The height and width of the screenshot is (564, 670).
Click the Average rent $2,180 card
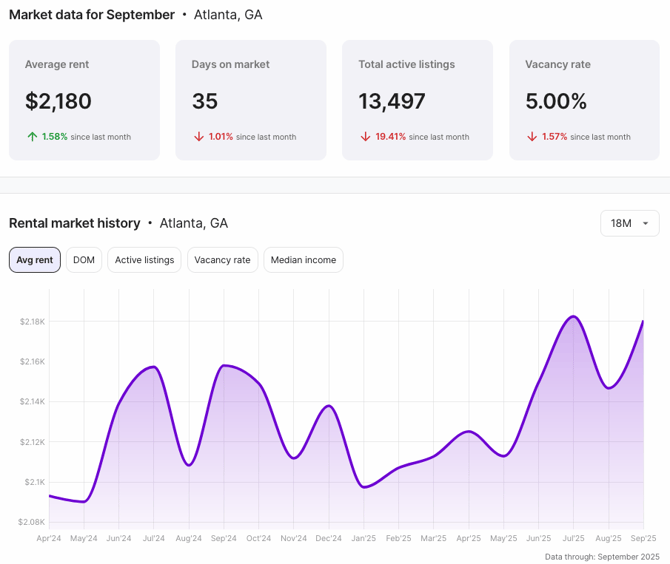[84, 100]
